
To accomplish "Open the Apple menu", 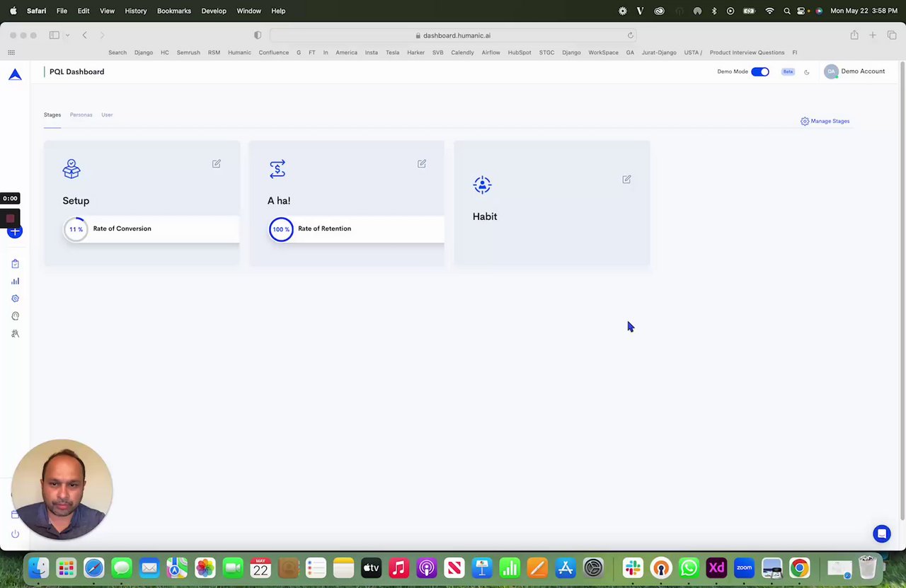I will [x=13, y=11].
